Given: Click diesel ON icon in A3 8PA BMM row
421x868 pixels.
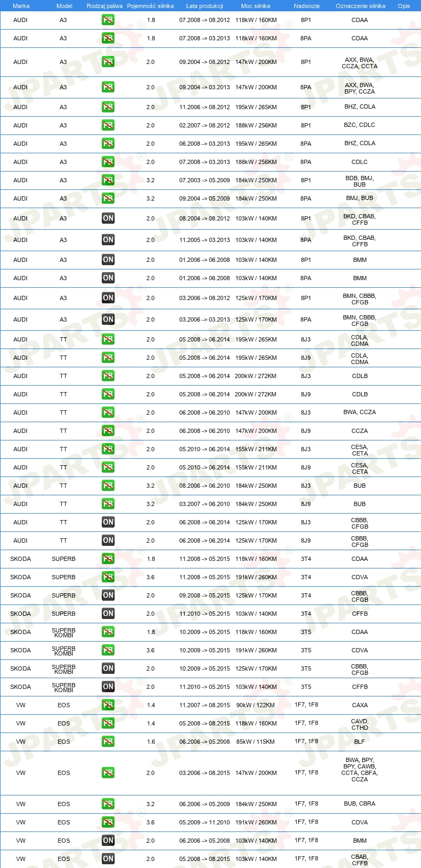Looking at the screenshot, I should (x=108, y=278).
